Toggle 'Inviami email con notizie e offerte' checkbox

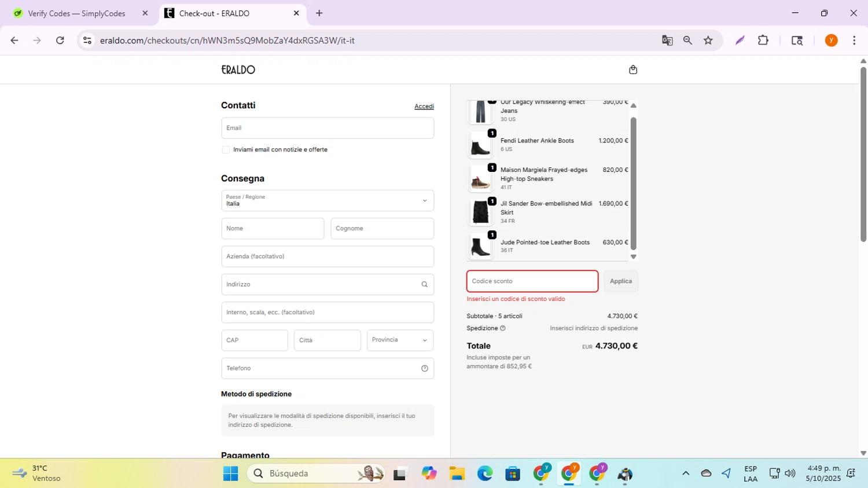click(x=226, y=149)
